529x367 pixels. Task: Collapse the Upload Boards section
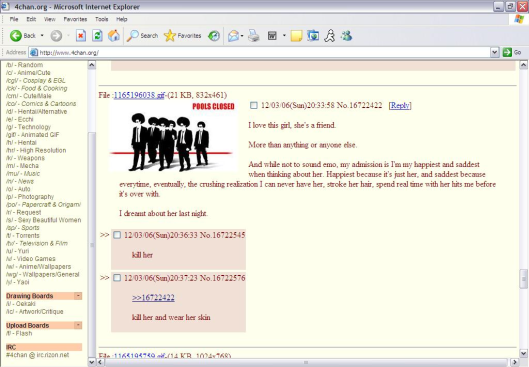[78, 325]
